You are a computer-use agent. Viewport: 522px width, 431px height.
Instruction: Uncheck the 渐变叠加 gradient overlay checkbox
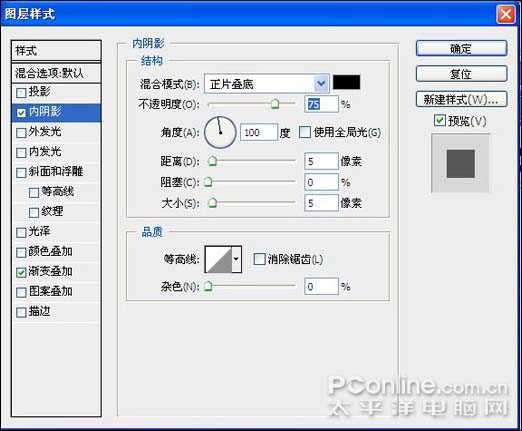click(x=21, y=272)
